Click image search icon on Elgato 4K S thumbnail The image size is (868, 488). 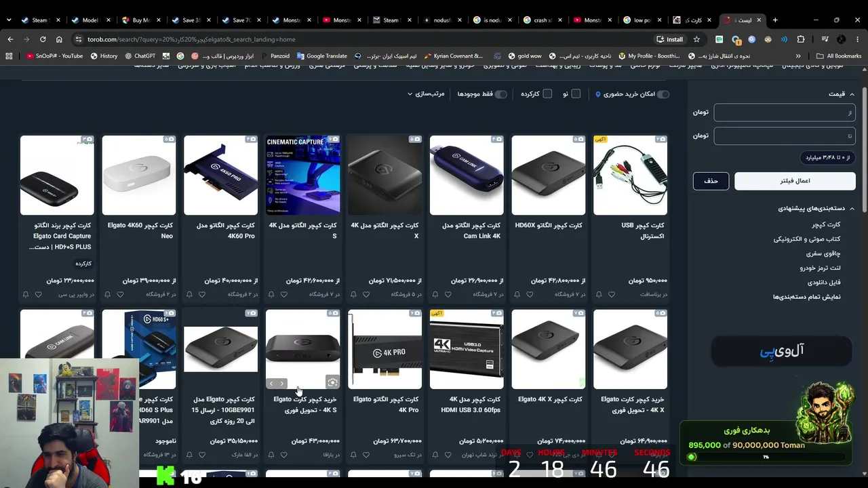[332, 383]
